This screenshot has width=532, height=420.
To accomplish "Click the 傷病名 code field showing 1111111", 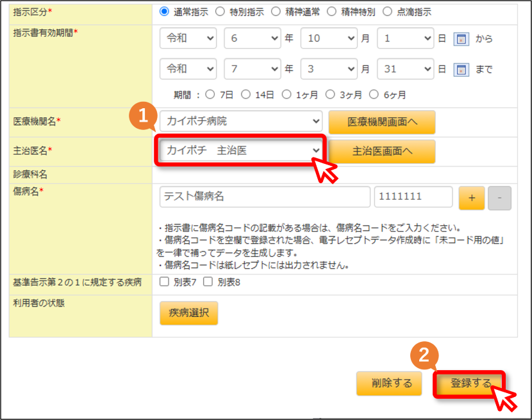I will click(413, 197).
